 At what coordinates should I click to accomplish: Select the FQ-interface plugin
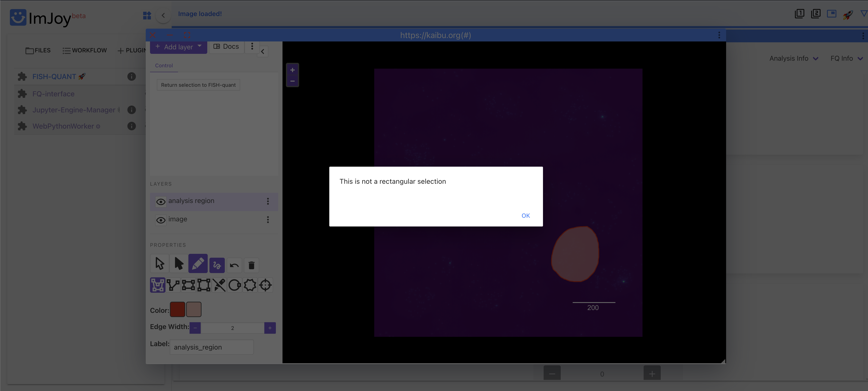53,94
